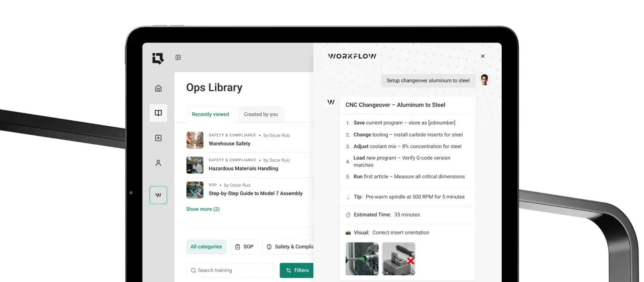
Task: Open the Filters options
Action: [297, 270]
